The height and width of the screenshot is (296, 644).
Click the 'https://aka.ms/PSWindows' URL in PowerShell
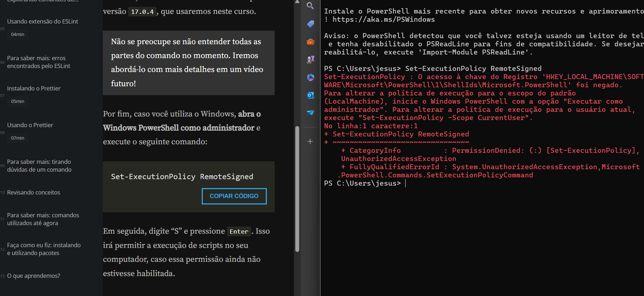(384, 20)
